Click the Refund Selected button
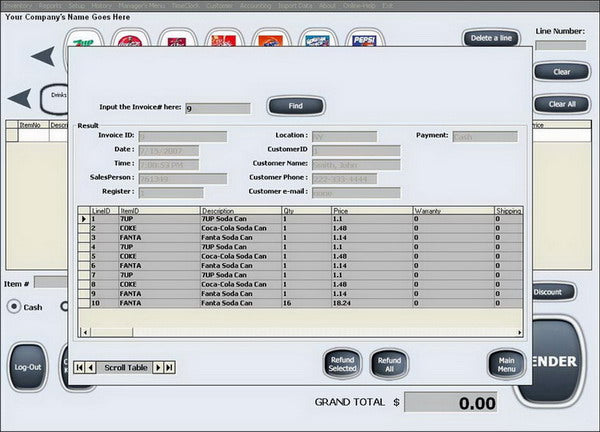This screenshot has height=432, width=600. (342, 364)
